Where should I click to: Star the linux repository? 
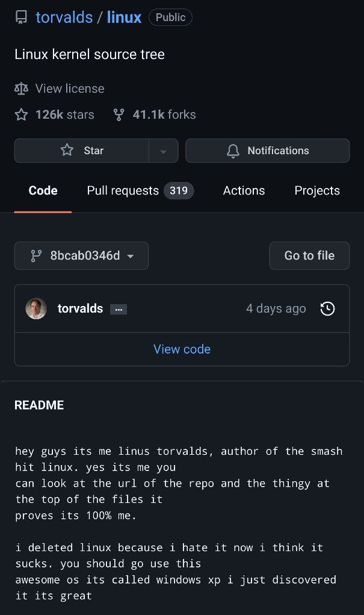point(82,151)
